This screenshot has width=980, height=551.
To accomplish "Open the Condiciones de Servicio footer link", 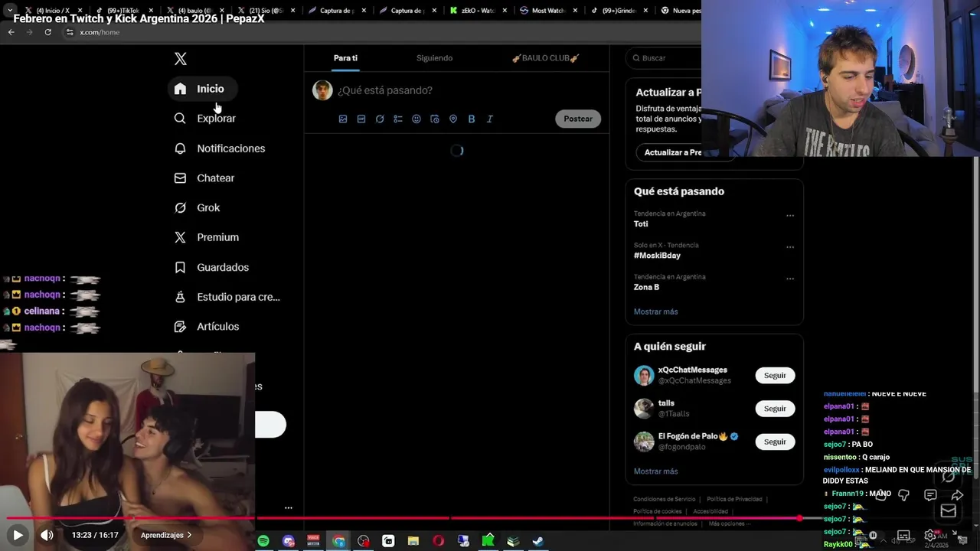I will click(665, 499).
